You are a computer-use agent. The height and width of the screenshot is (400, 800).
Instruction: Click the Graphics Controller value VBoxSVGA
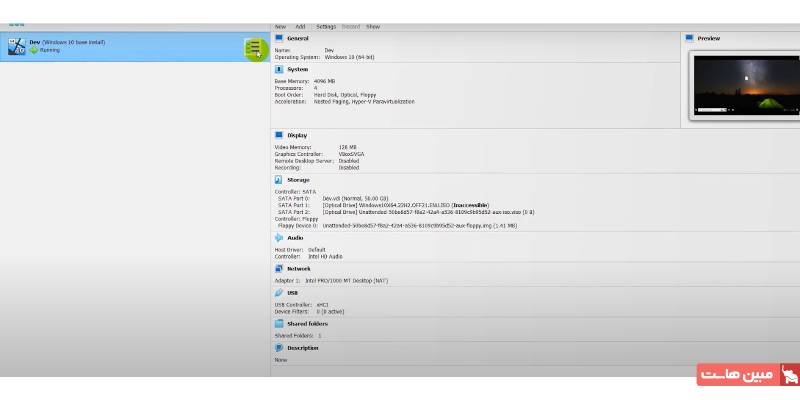(352, 154)
